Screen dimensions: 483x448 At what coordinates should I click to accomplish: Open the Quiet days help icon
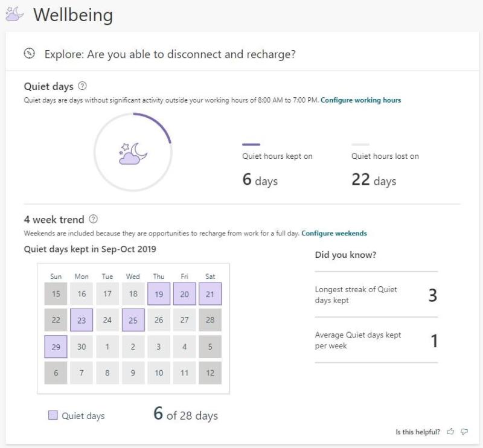click(82, 86)
